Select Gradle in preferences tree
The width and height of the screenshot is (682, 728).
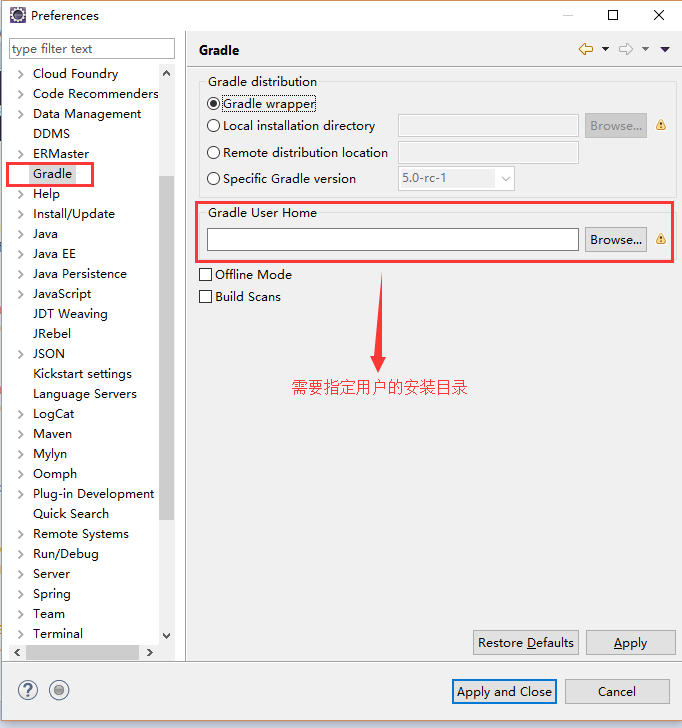click(x=52, y=174)
